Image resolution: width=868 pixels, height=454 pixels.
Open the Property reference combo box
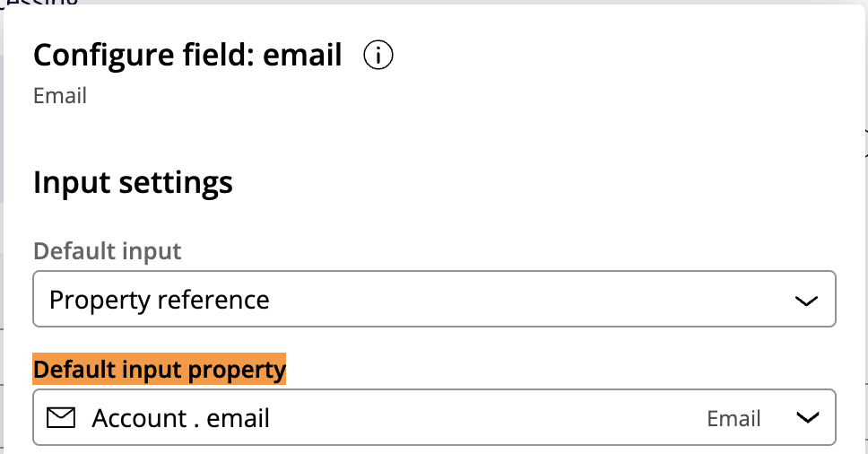(x=434, y=300)
